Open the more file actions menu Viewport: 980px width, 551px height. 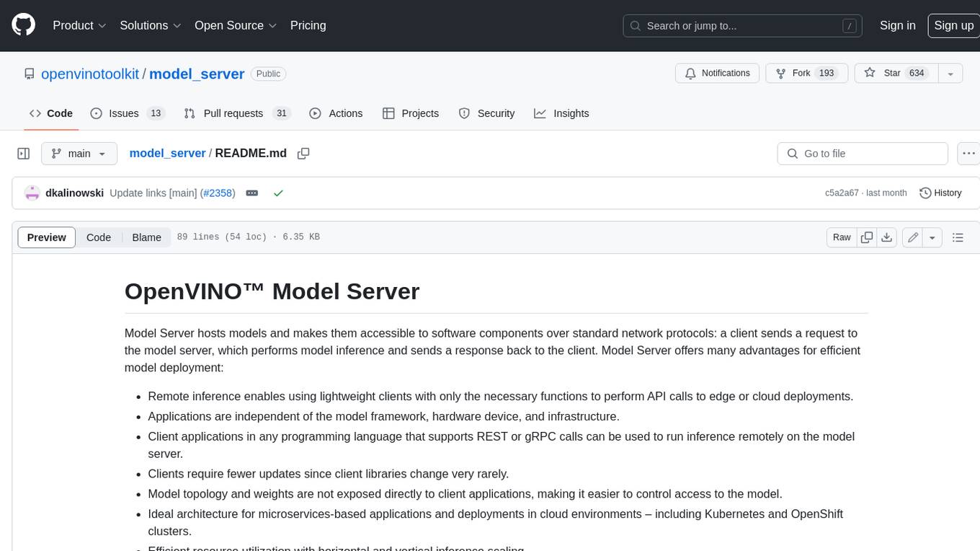[968, 154]
